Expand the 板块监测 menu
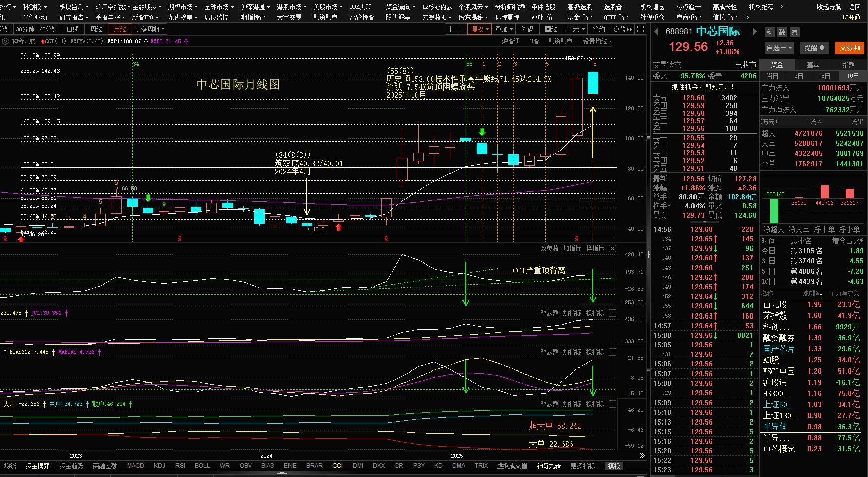Image resolution: width=868 pixels, height=477 pixels. coord(74,7)
